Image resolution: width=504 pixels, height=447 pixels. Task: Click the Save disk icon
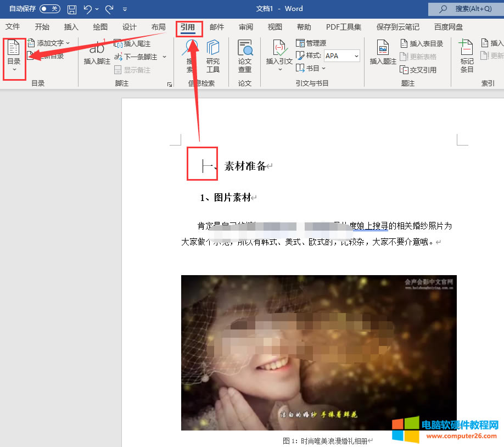coord(72,9)
